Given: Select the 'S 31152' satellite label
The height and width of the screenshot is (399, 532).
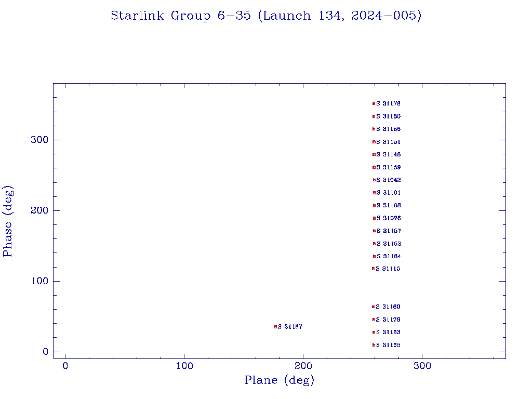Looking at the screenshot, I should [x=389, y=244].
